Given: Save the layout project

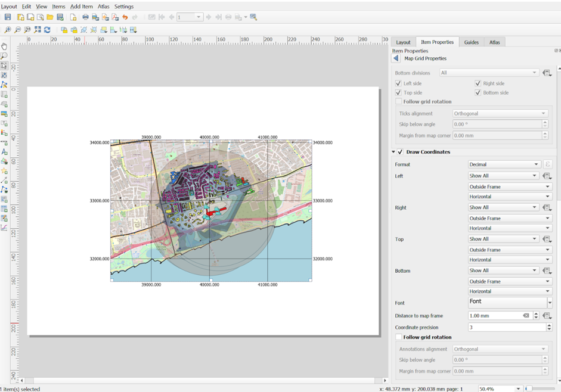Looking at the screenshot, I should tap(8, 17).
